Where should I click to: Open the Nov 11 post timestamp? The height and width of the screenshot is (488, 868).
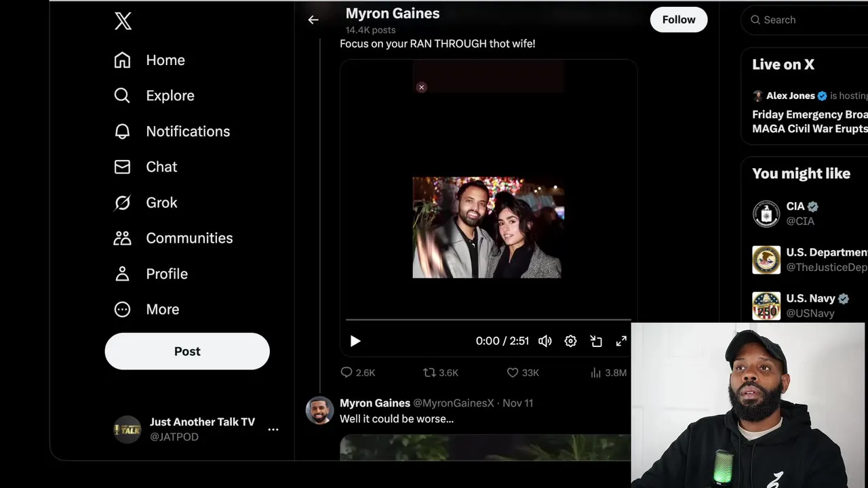coord(518,403)
